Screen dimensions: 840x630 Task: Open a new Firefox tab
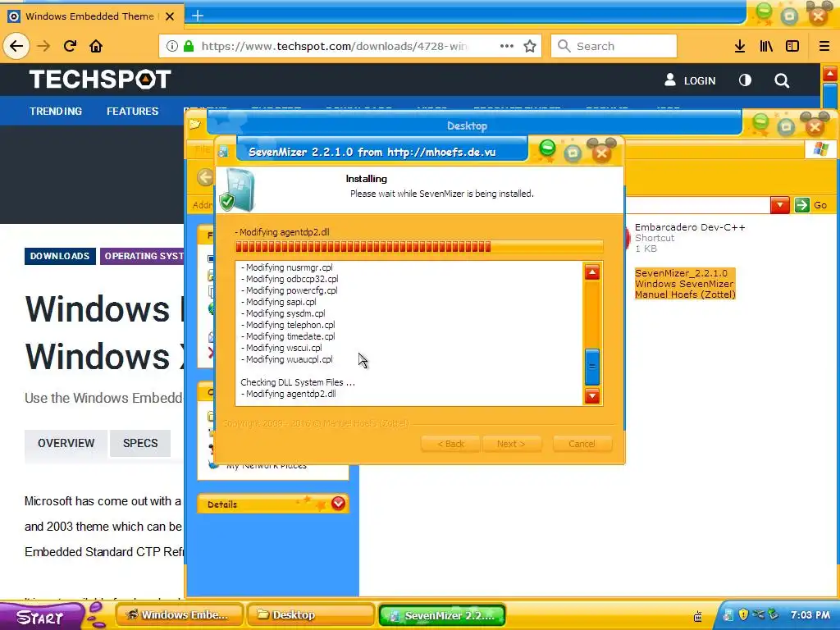[198, 16]
